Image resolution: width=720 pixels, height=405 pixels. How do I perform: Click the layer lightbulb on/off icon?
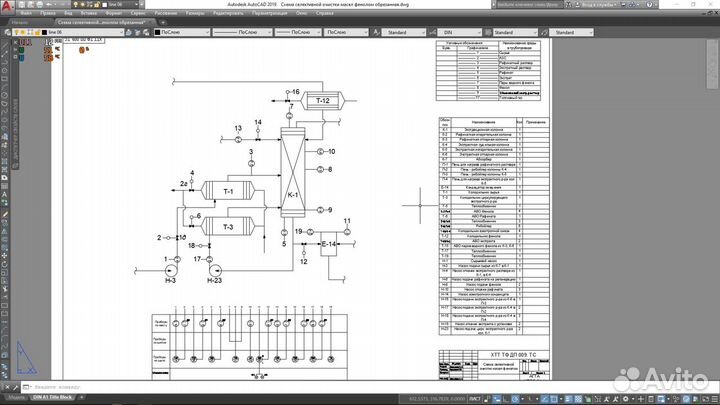[15, 32]
